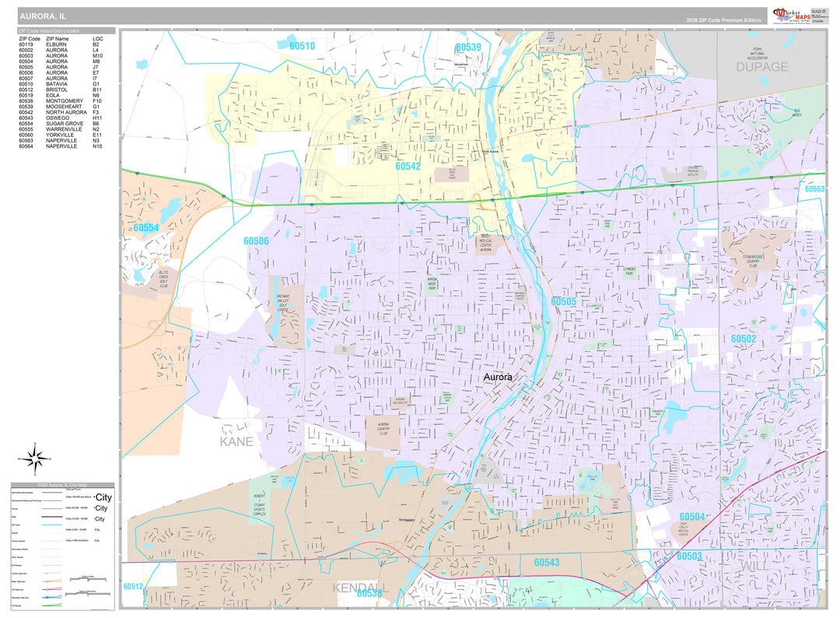Click the KANE county label
The height and width of the screenshot is (618, 840).
[236, 441]
